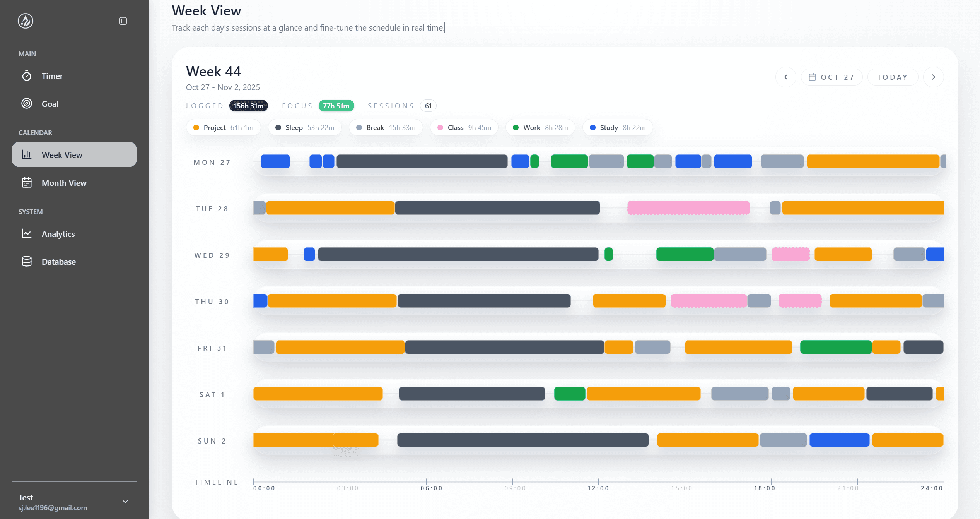Switch to Month View menu item

coord(64,183)
